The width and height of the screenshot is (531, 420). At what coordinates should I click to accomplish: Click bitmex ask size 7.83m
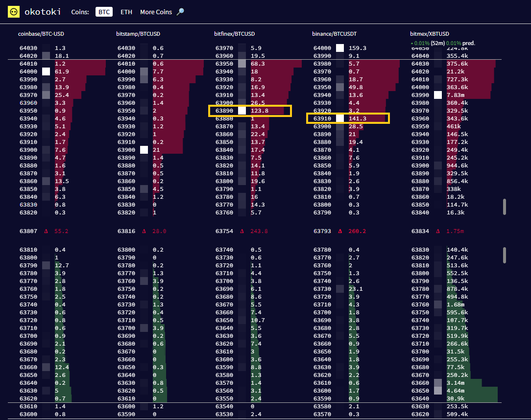[x=456, y=95]
